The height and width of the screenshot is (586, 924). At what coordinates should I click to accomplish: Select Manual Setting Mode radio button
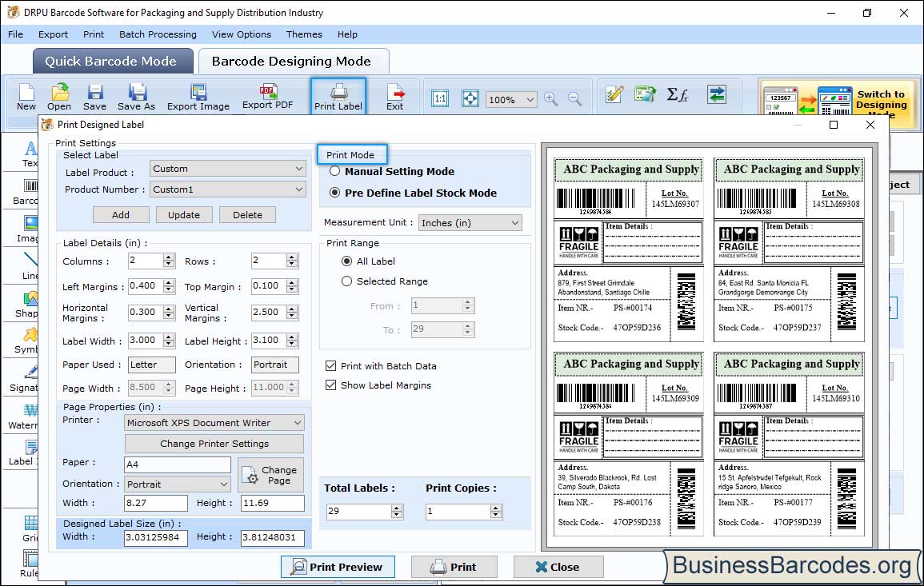coord(334,171)
